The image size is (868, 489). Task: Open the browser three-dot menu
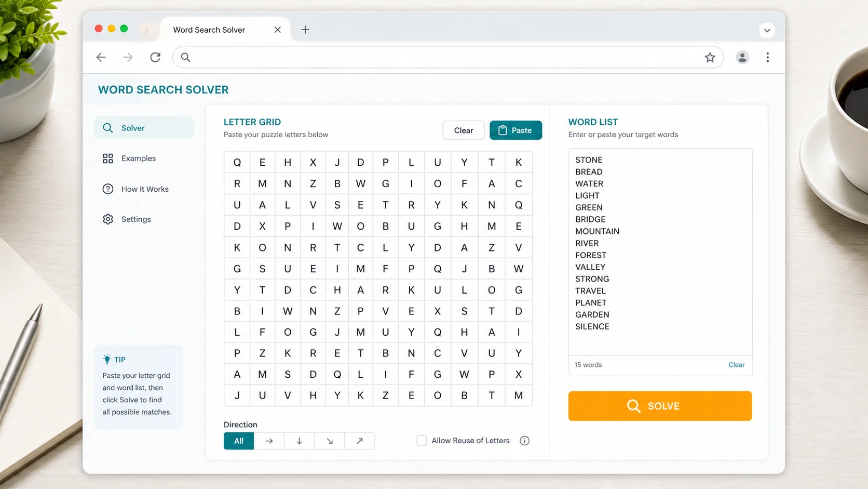click(767, 57)
